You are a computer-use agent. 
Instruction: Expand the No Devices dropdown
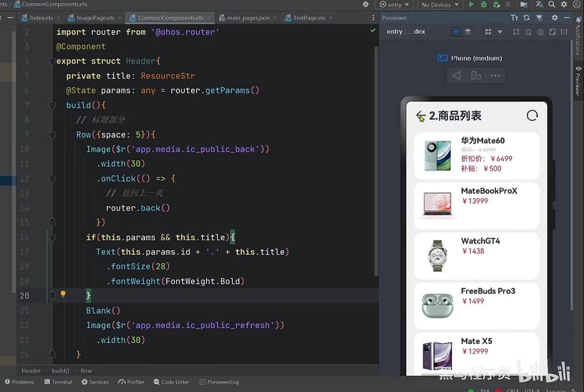click(440, 4)
